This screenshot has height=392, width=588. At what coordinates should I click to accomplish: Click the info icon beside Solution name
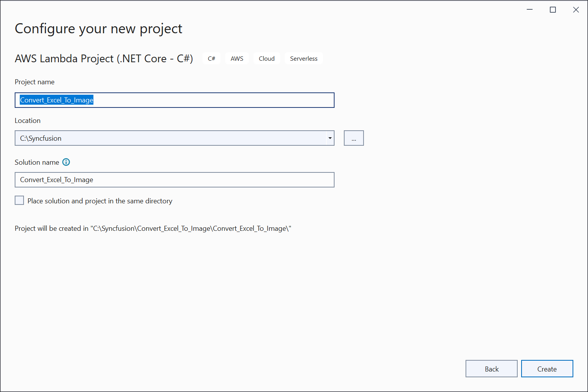click(x=66, y=162)
